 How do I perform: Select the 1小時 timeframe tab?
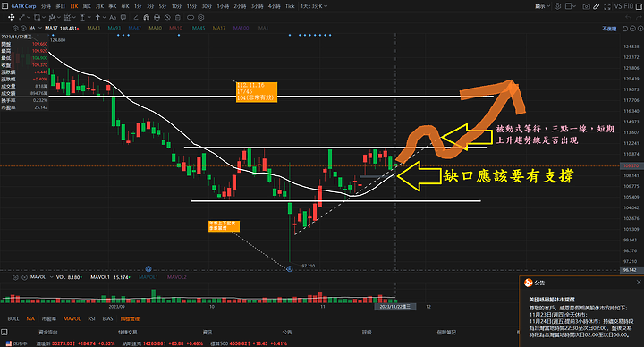pyautogui.click(x=223, y=6)
